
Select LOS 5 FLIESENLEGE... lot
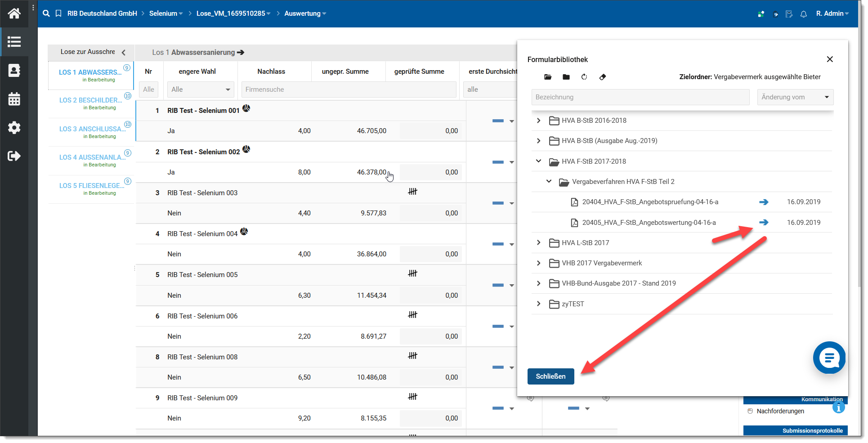tap(91, 189)
